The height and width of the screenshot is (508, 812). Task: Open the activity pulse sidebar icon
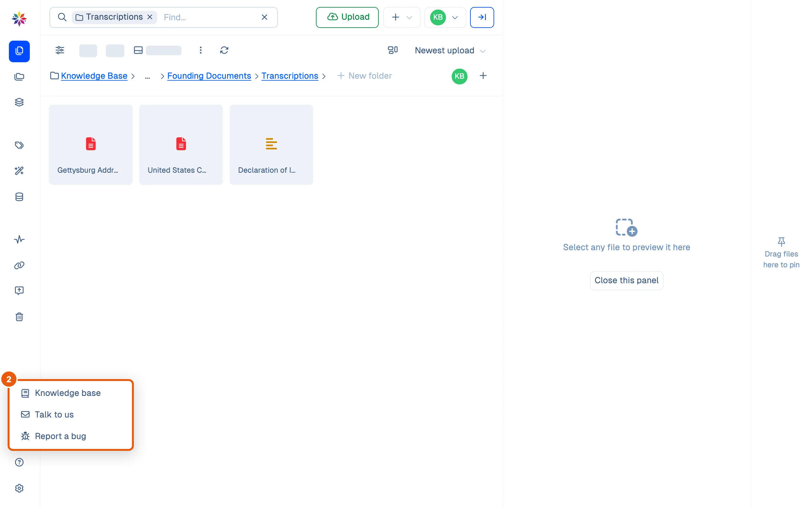[x=19, y=239]
